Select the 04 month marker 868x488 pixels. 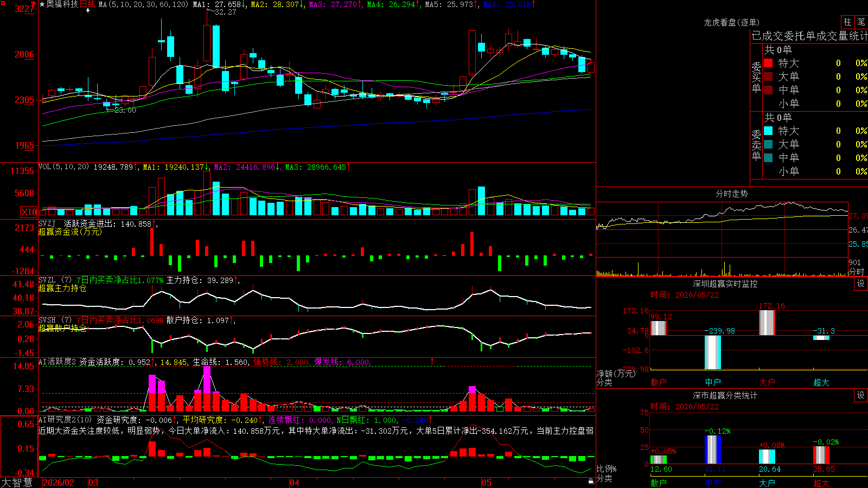coord(295,483)
